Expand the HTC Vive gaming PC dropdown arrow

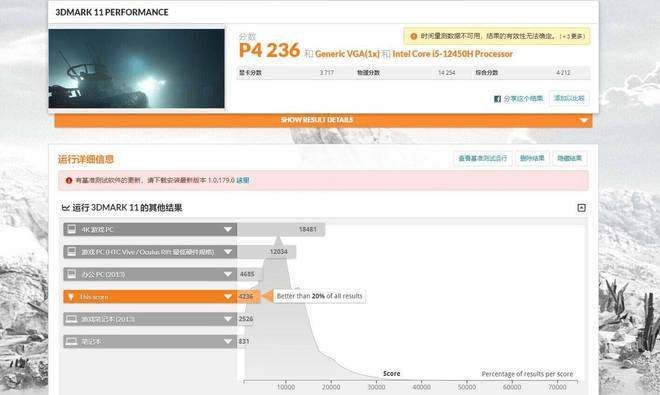click(x=228, y=252)
